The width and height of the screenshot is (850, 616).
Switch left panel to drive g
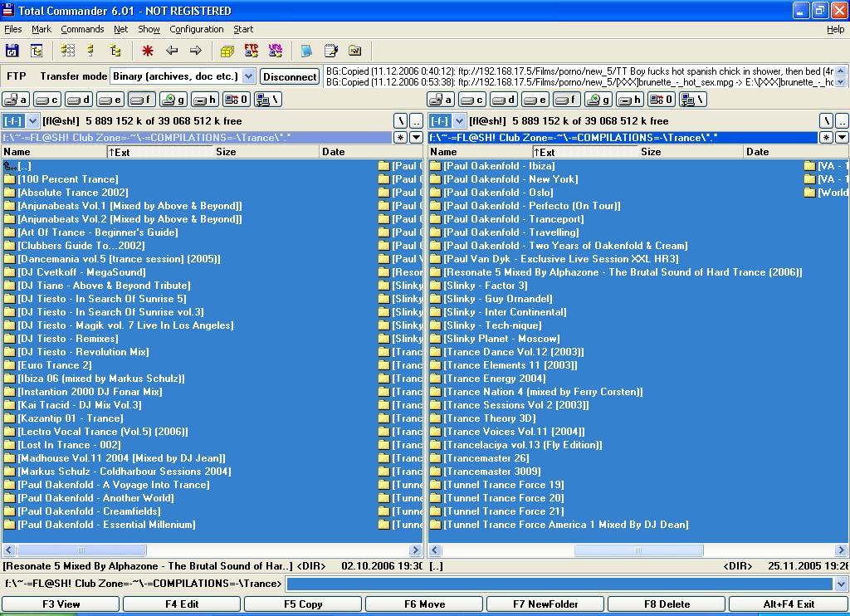[173, 100]
